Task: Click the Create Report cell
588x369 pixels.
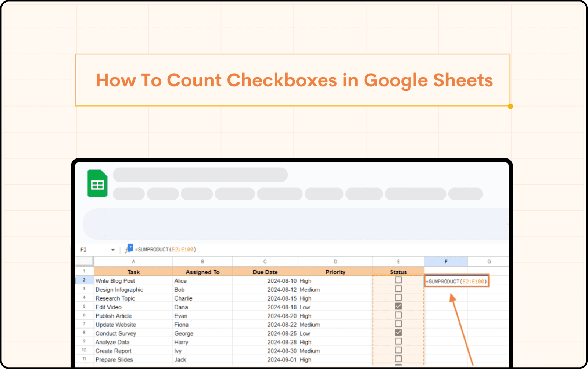Action: (x=133, y=351)
